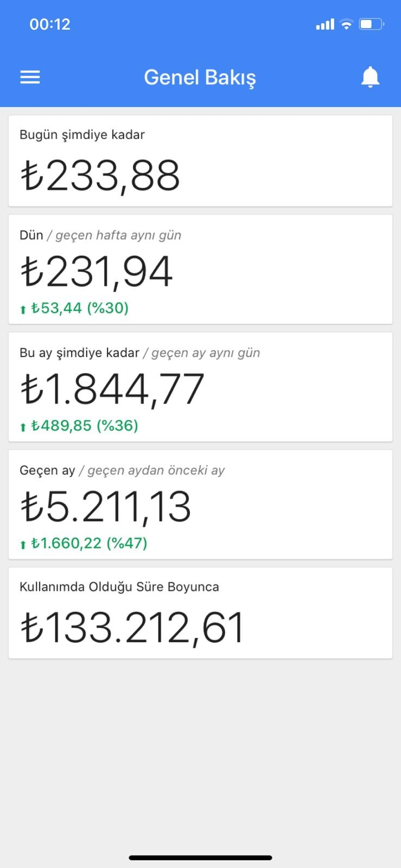Viewport: 401px width, 868px height.
Task: Tap the ₺489,85 (%36) change indicator
Action: pos(85,426)
